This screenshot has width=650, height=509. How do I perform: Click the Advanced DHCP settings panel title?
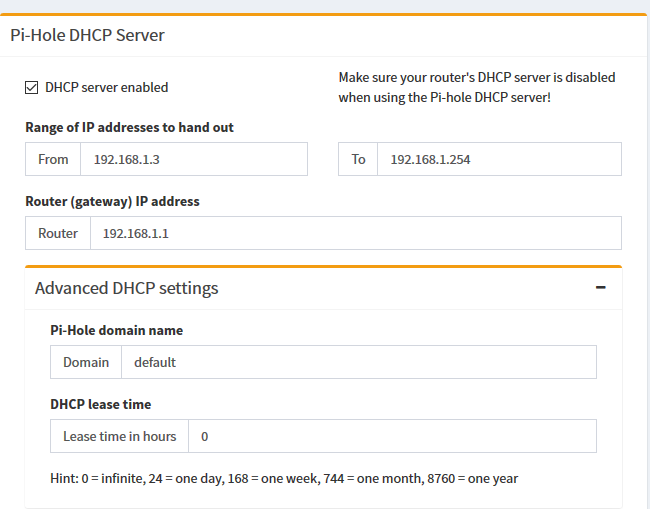[126, 288]
